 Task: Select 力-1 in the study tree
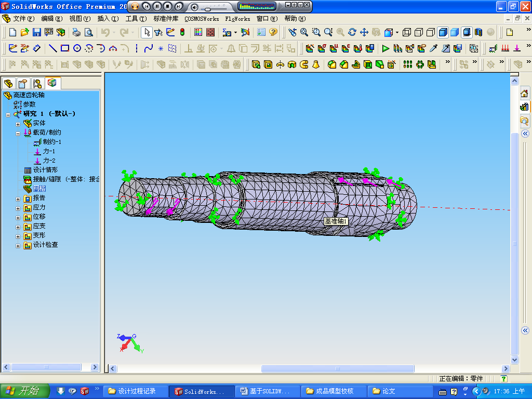[49, 151]
